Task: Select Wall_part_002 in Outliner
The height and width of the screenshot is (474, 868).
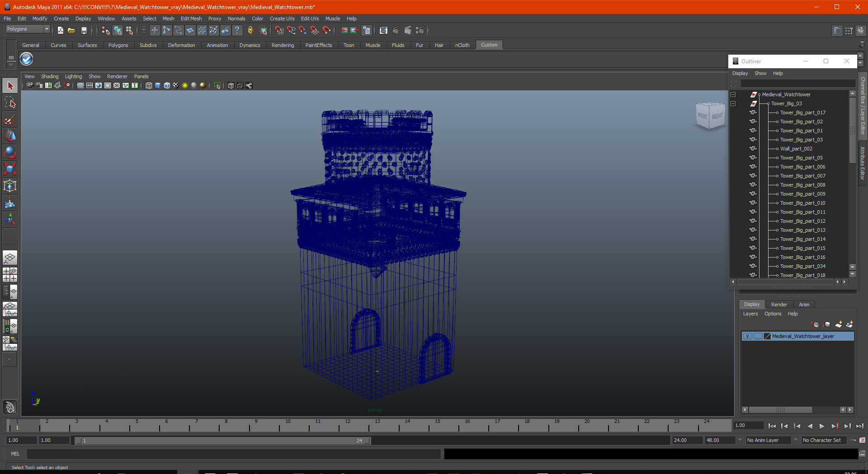Action: (x=796, y=149)
